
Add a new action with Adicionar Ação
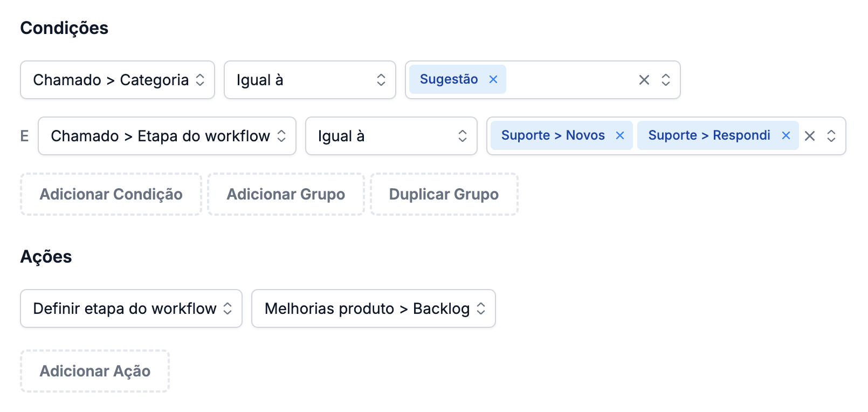(95, 371)
